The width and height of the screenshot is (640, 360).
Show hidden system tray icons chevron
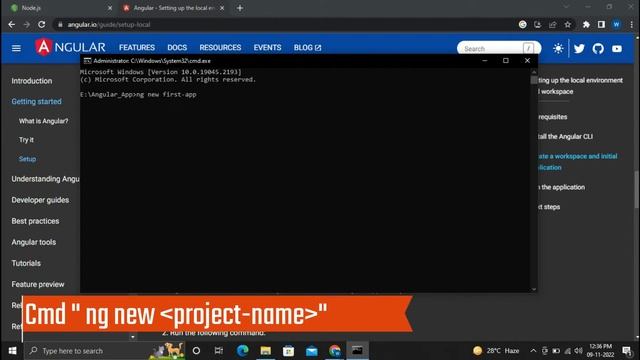[x=533, y=351]
